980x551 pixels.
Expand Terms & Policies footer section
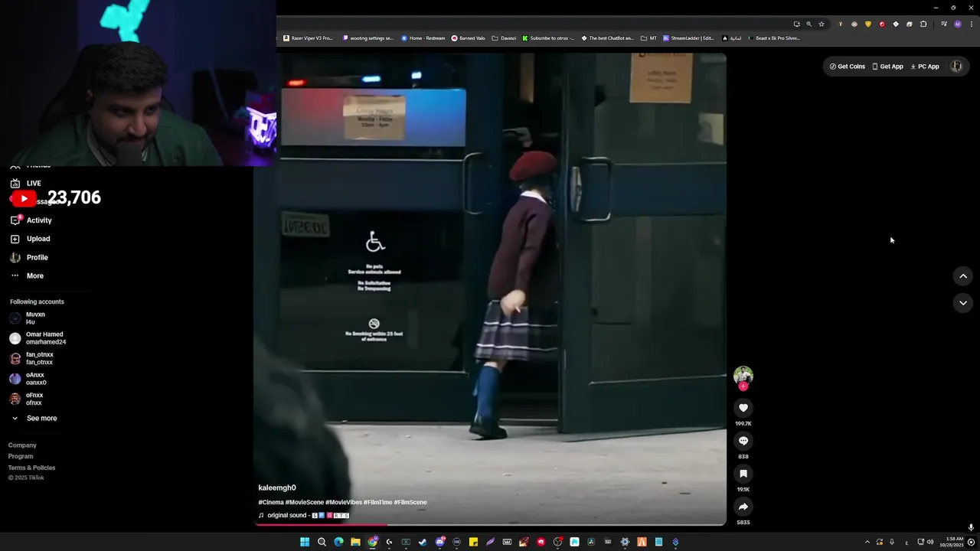point(31,468)
